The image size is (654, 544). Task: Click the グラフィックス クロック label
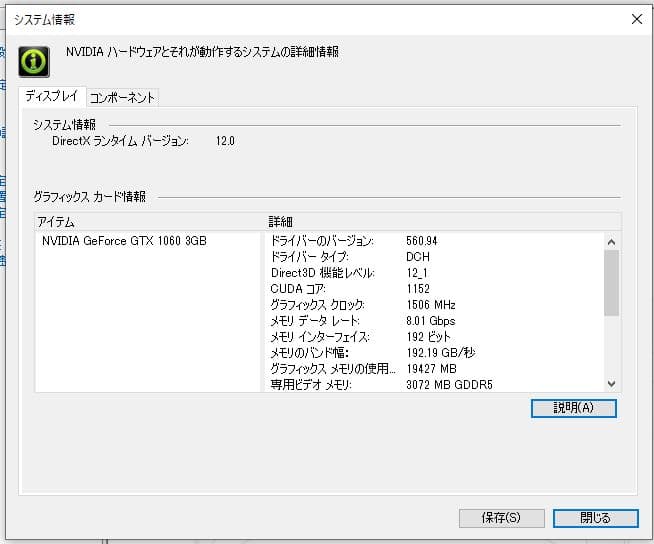click(x=317, y=305)
